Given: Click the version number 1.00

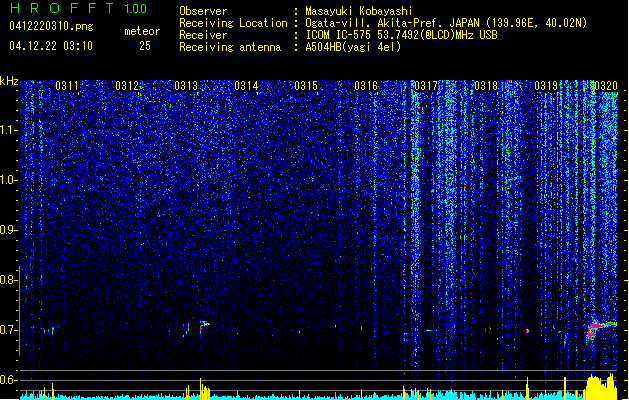Looking at the screenshot, I should click(136, 9).
